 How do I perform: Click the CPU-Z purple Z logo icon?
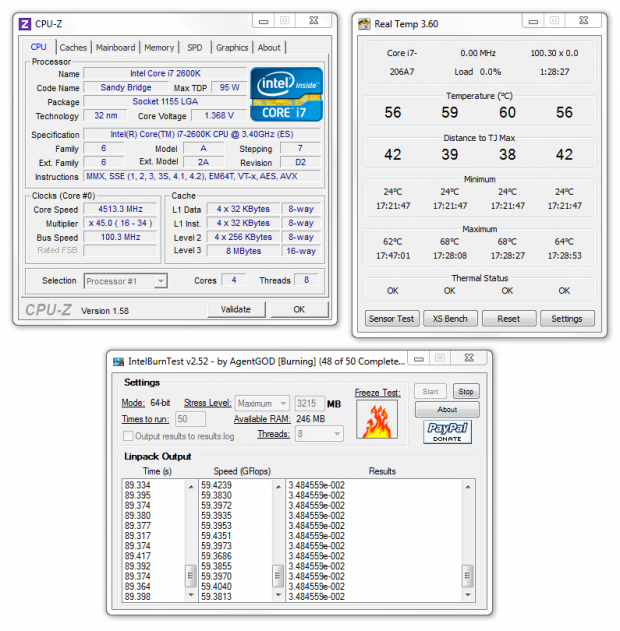(25, 24)
